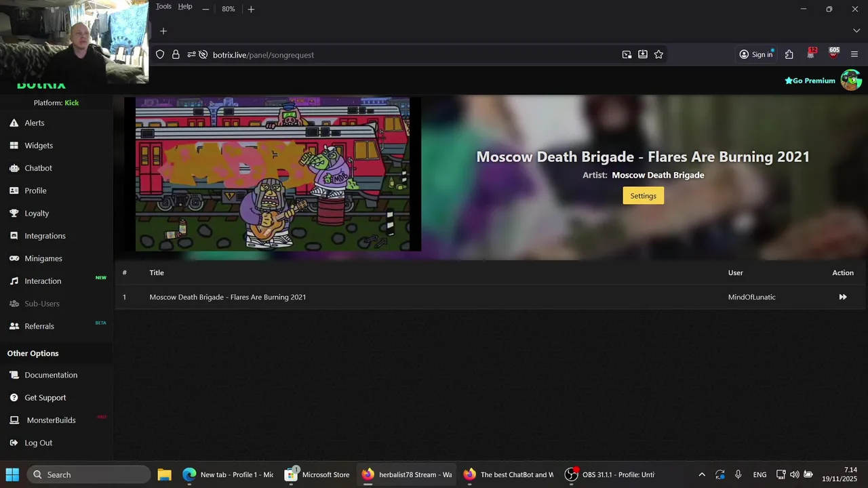
Task: Click the taskbar Search box
Action: (89, 474)
